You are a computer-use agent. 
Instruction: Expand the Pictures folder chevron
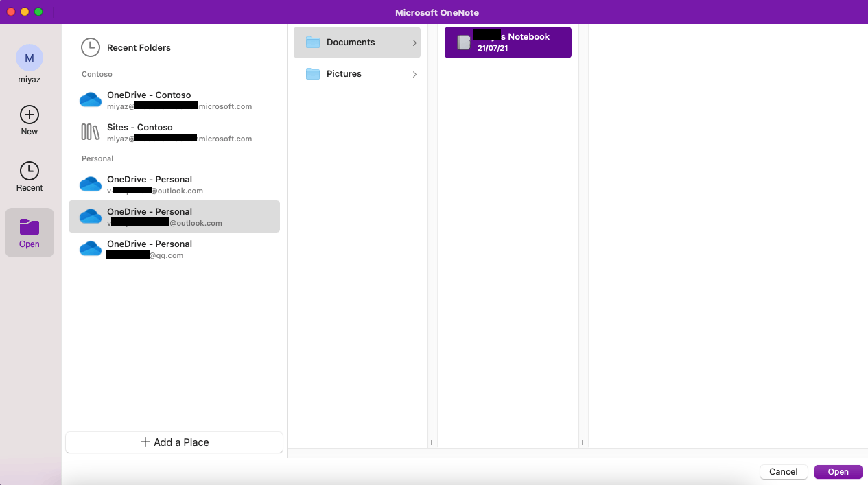414,74
